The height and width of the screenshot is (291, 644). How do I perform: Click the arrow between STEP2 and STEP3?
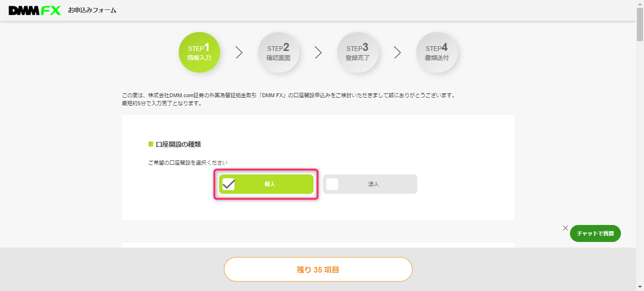pyautogui.click(x=318, y=53)
